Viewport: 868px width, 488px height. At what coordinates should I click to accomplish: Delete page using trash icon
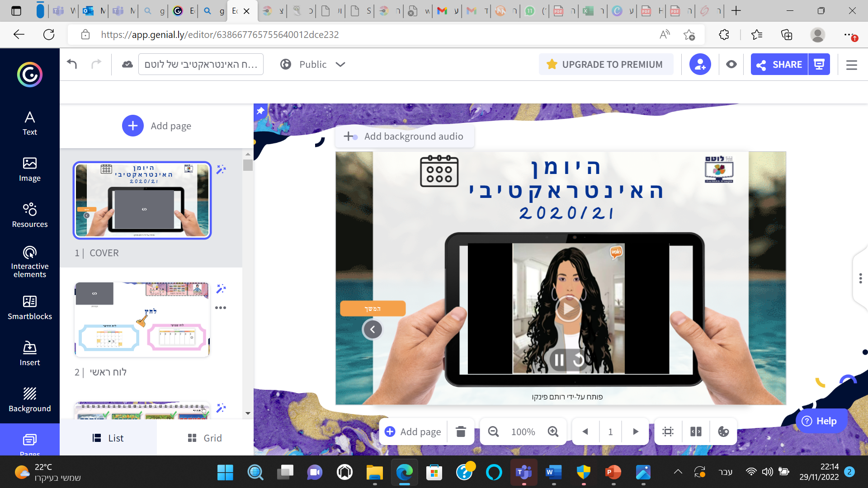461,432
